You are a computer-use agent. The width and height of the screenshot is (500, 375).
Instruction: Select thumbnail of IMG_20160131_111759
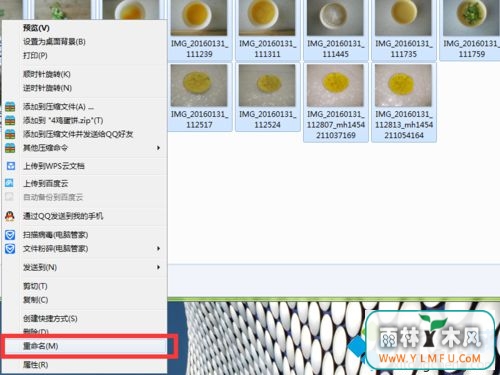471,18
